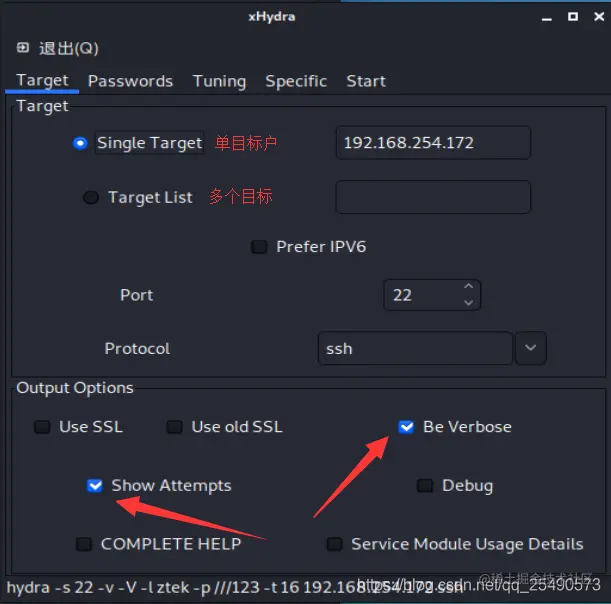Expand the Protocol dropdown arrow

click(x=530, y=348)
